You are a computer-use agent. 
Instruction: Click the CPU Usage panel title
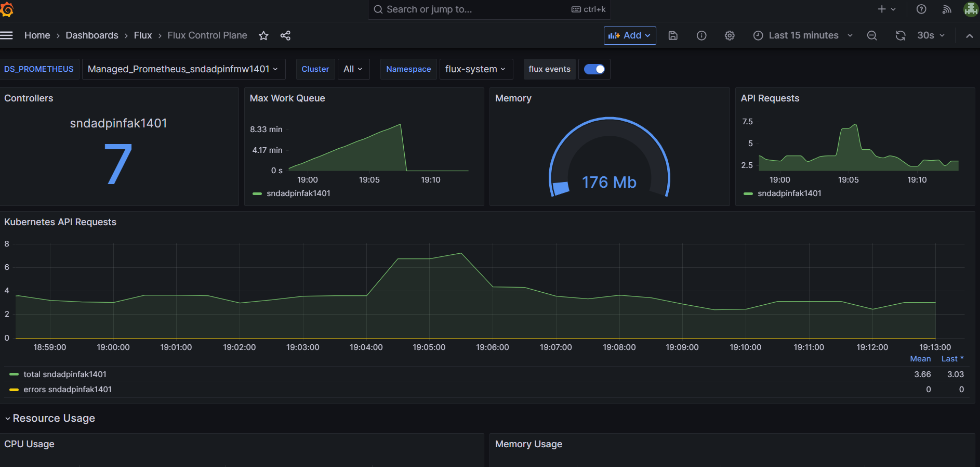pyautogui.click(x=29, y=444)
